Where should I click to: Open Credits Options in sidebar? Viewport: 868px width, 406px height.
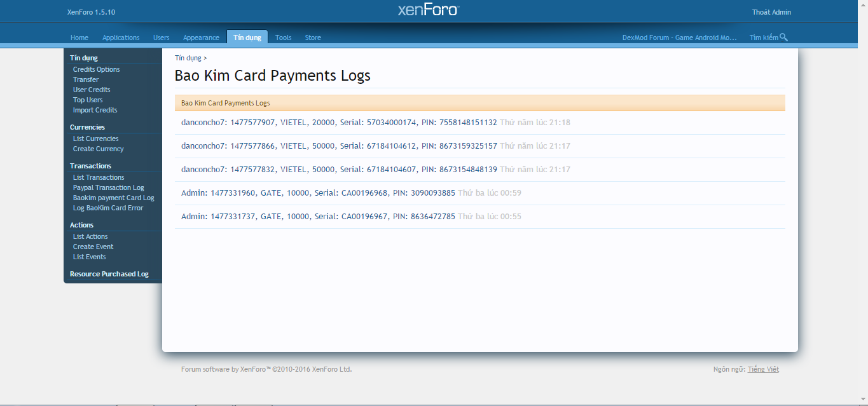point(96,69)
